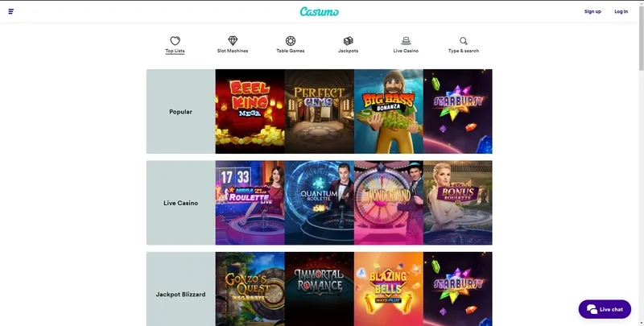Open the Bonus Roulette live table
Viewport: 644px width, 326px height.
click(x=457, y=203)
